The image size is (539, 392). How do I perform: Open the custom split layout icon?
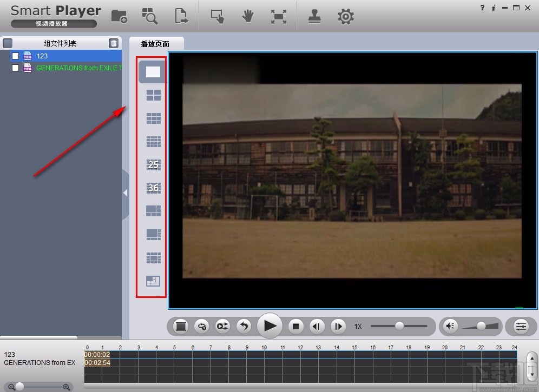[x=153, y=281]
